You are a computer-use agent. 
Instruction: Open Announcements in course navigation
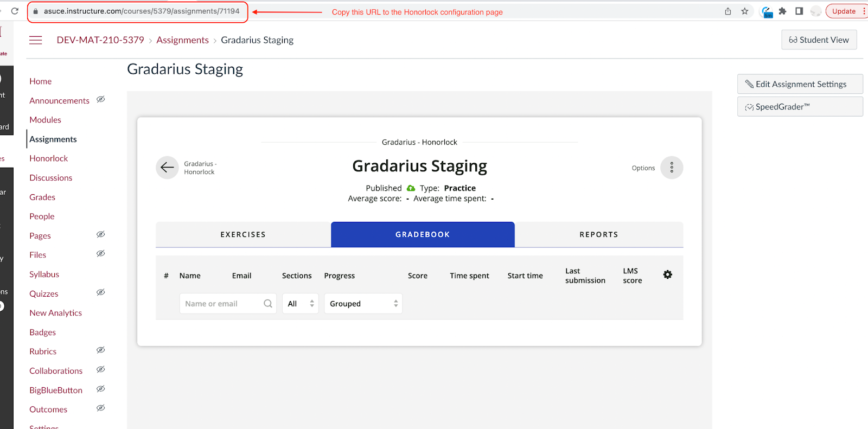pos(60,101)
